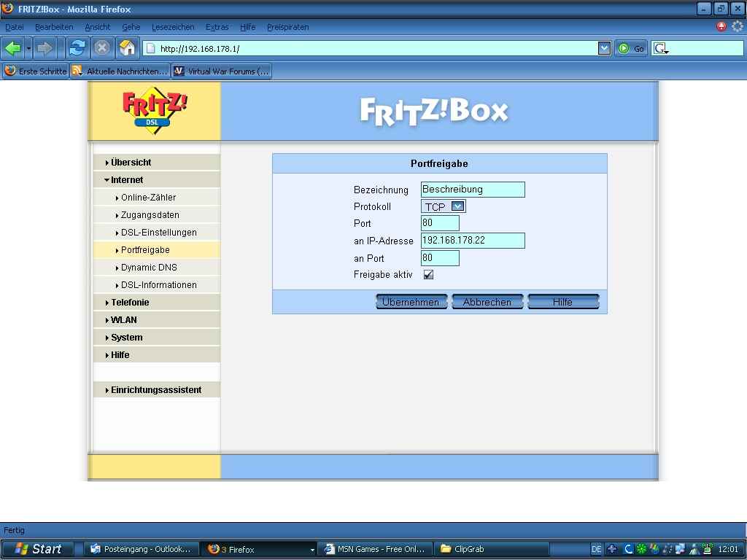Viewport: 747px width, 560px height.
Task: Go to the Home page icon
Action: click(127, 48)
